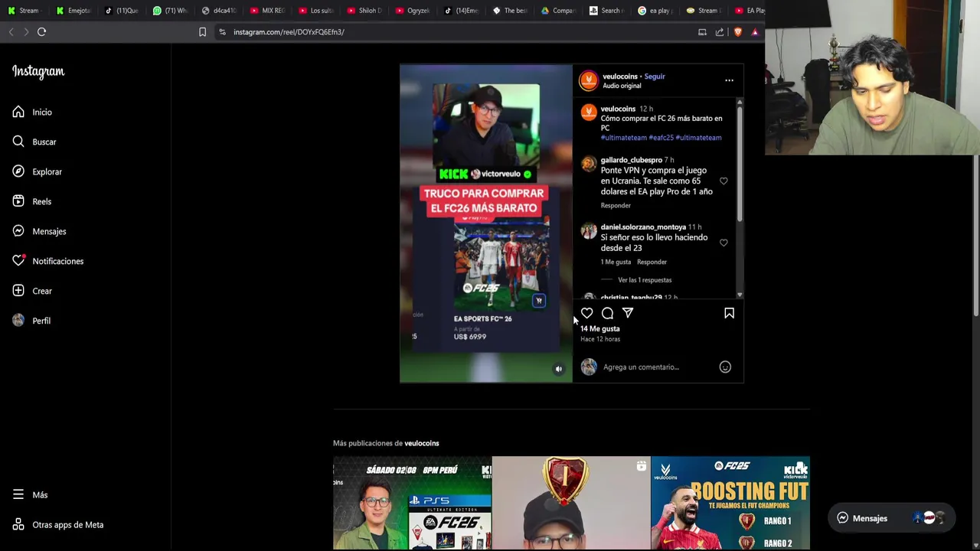Screen dimensions: 980x551
Task: Open emoji picker in comment box
Action: click(725, 367)
